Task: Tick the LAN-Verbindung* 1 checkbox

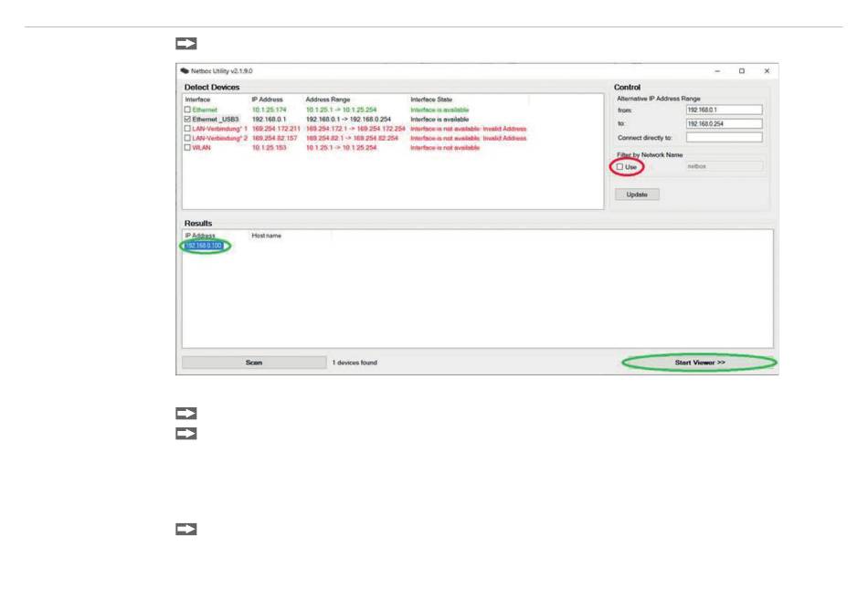Action: point(187,129)
